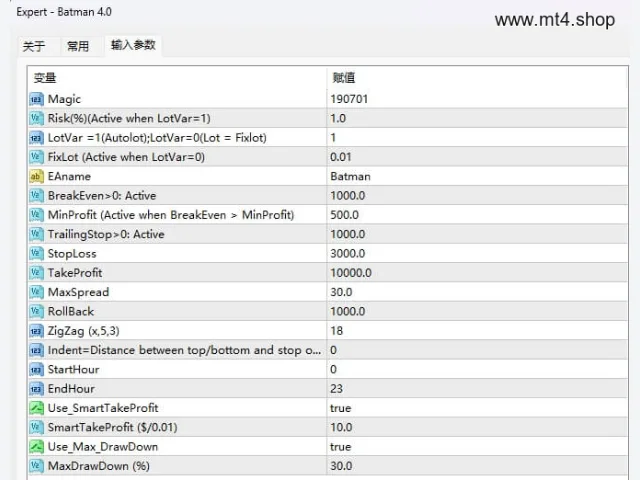Select the MaxDrawDown (%) value 30.0
Screen dimensions: 640x480
341,466
